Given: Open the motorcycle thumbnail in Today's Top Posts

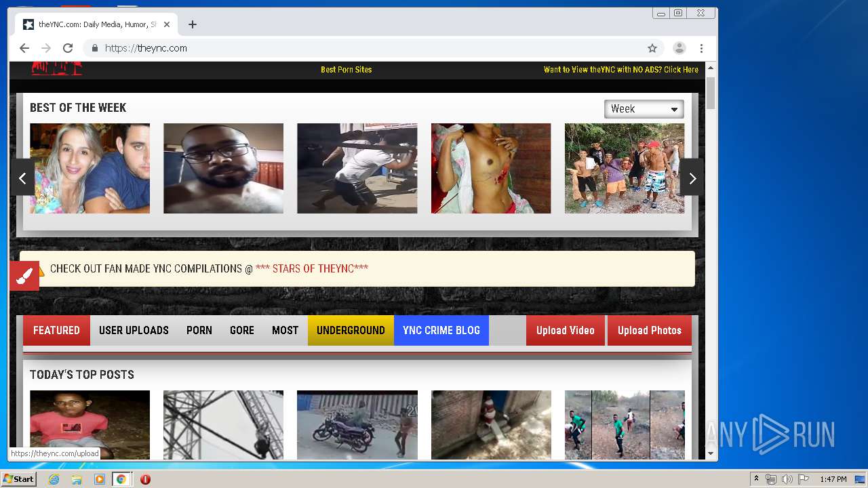Looking at the screenshot, I should tap(357, 425).
